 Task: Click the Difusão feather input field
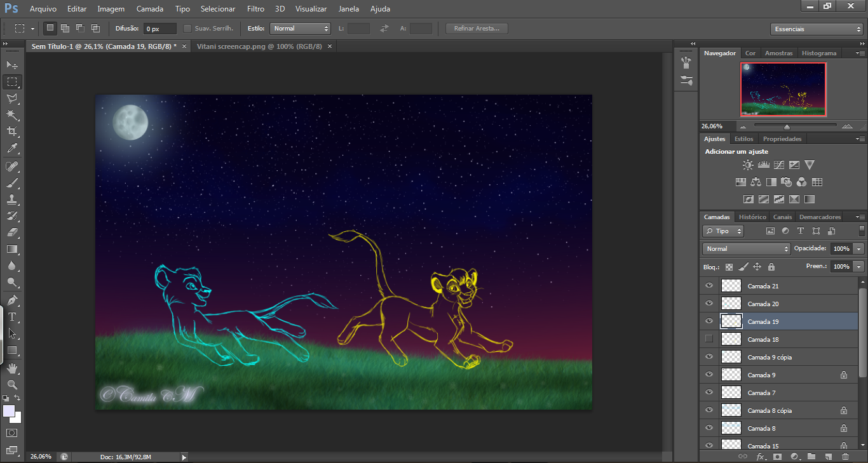159,29
